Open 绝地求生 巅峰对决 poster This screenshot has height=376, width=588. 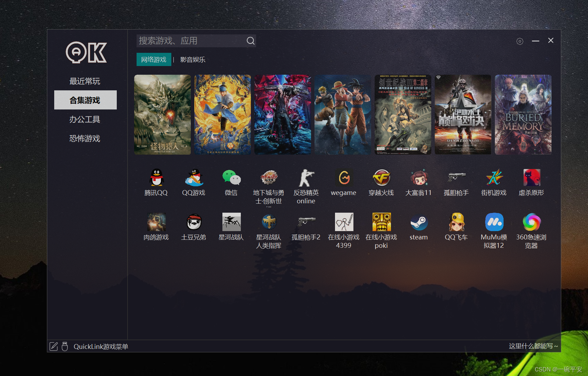tap(463, 115)
